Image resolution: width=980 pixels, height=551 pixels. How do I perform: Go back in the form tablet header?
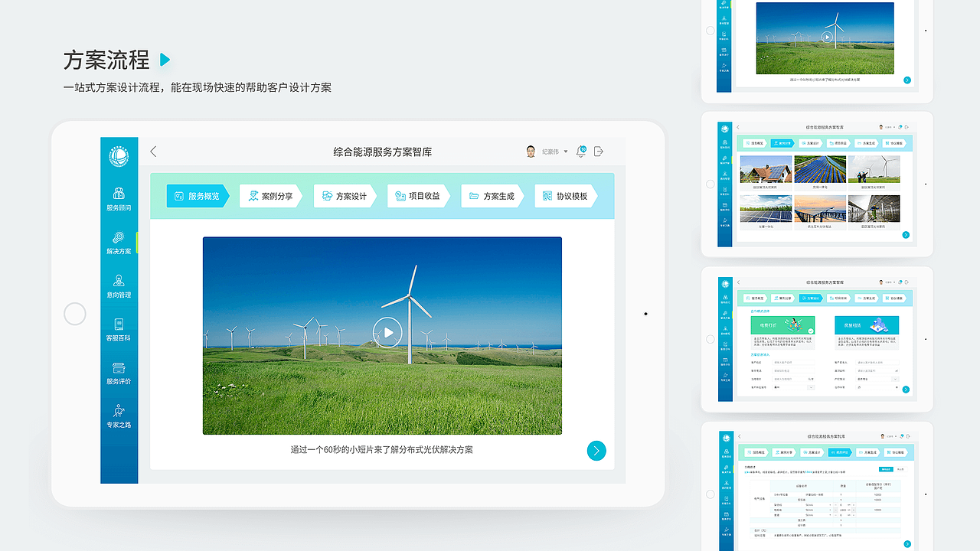[738, 282]
